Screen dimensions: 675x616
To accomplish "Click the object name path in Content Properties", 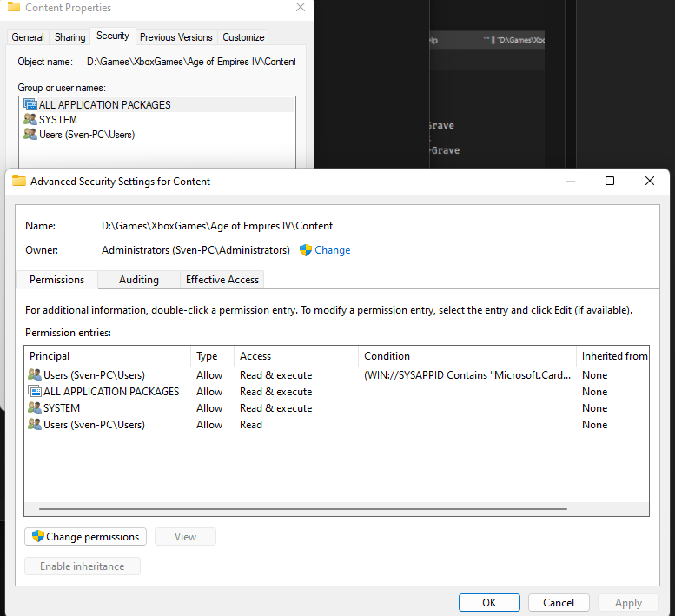I will click(191, 62).
